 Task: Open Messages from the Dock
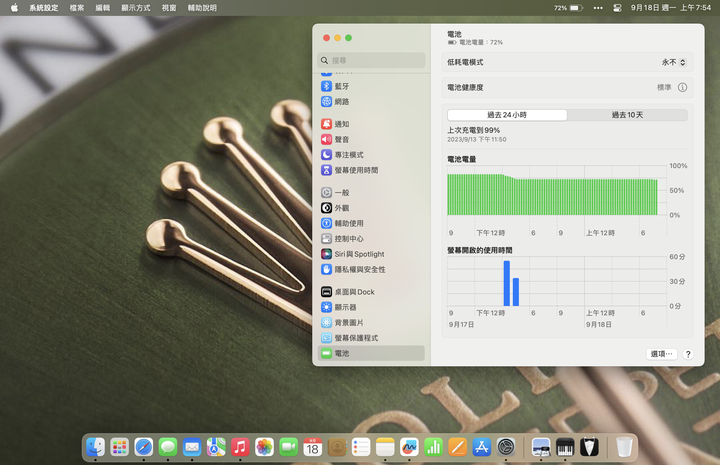168,447
